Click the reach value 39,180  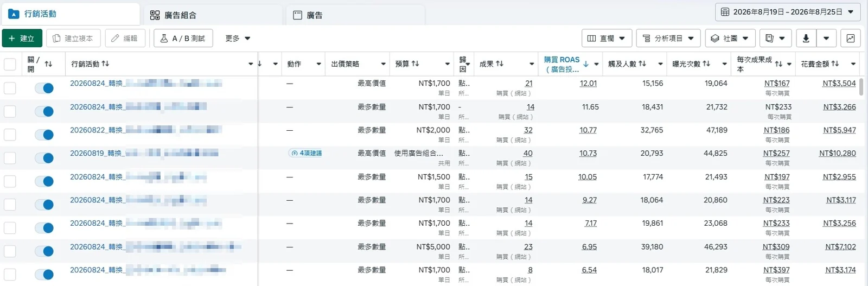[652, 247]
